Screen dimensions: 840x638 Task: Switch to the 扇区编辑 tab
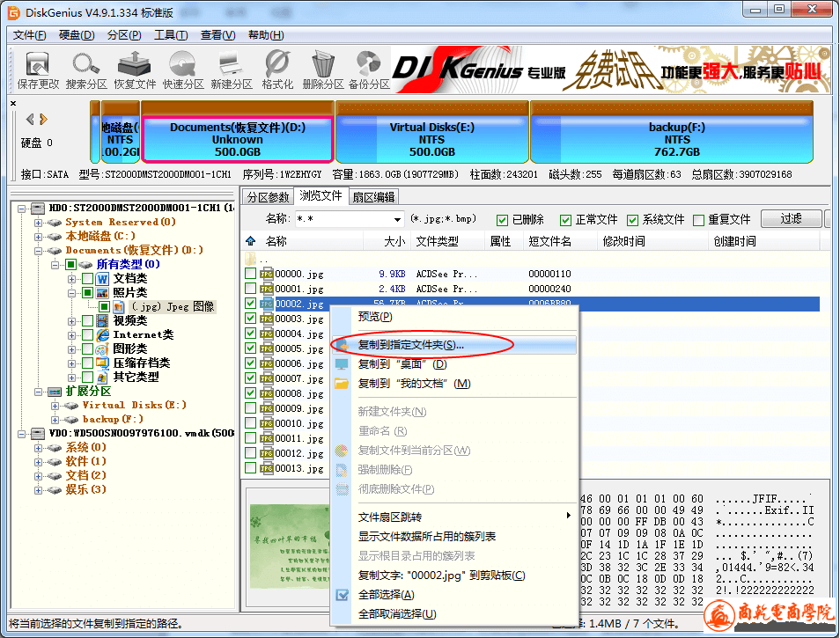pos(373,197)
